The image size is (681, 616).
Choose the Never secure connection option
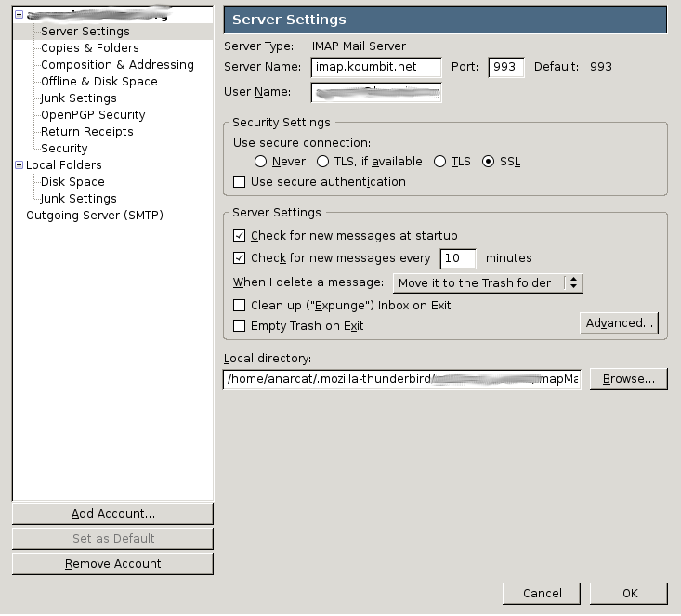pos(261,162)
